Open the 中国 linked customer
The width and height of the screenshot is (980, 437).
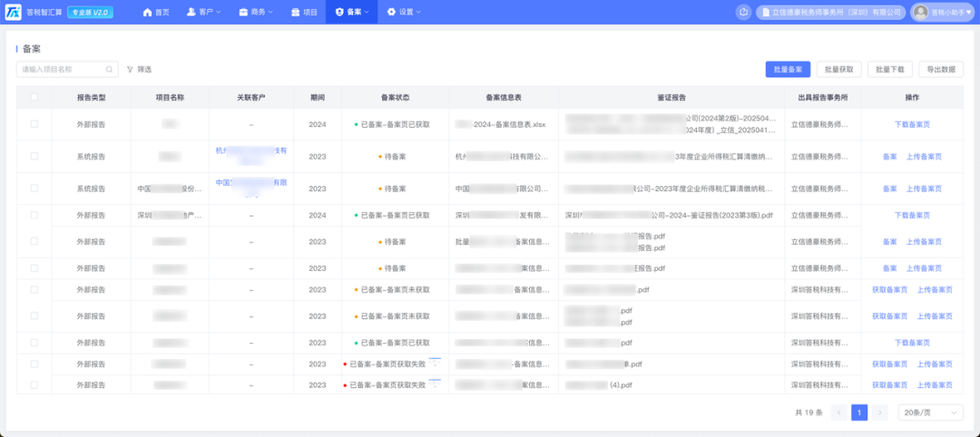point(251,188)
